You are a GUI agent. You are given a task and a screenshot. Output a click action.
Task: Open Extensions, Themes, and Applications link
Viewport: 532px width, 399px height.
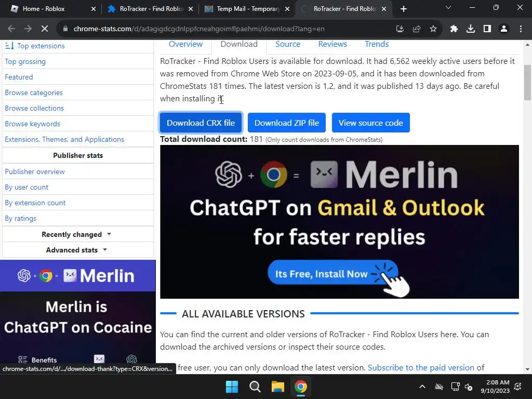coord(64,139)
